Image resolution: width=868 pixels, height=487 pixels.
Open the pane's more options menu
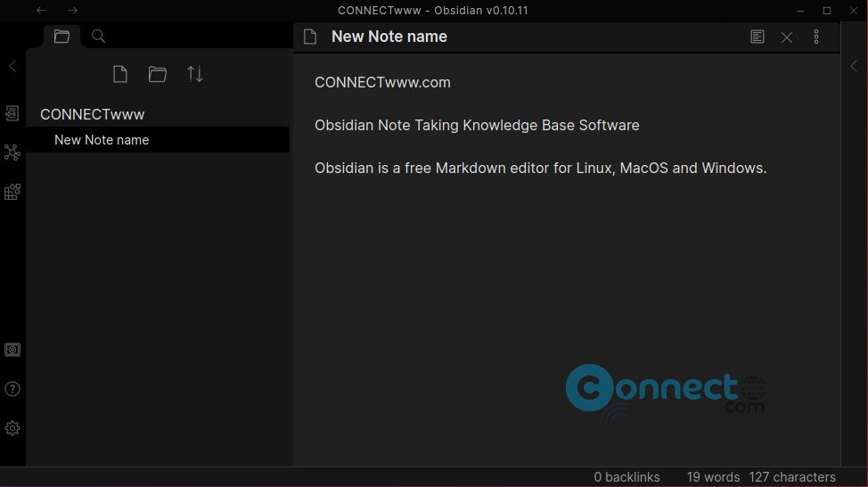[x=816, y=37]
